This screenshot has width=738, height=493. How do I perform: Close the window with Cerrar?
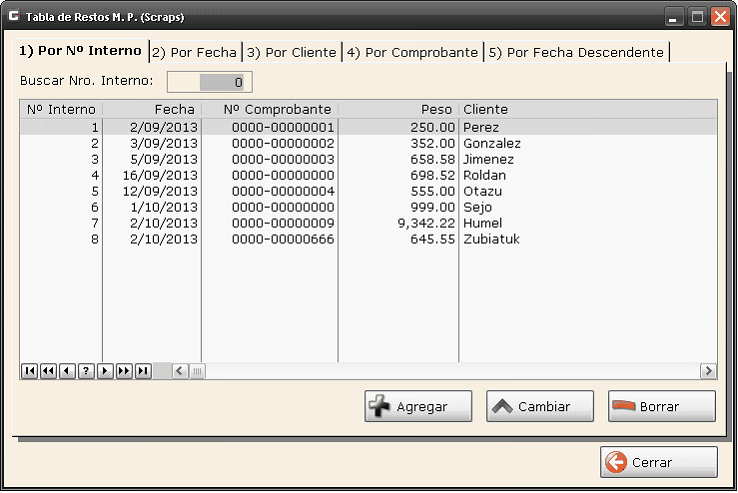[x=658, y=463]
